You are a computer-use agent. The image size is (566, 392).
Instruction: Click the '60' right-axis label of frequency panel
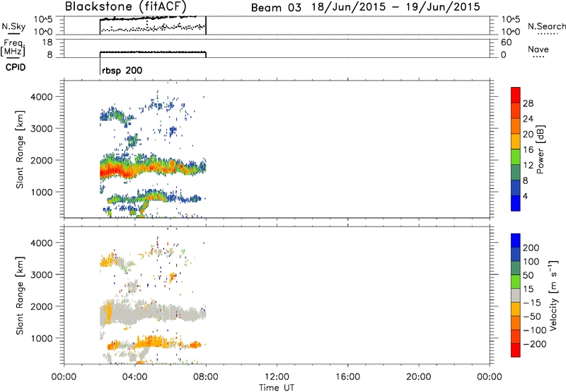point(507,42)
